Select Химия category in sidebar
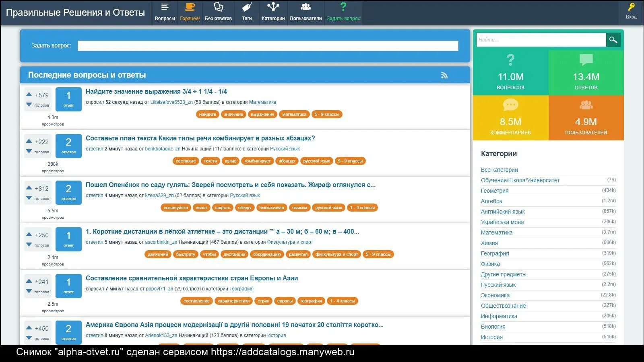The height and width of the screenshot is (362, 644). click(489, 243)
